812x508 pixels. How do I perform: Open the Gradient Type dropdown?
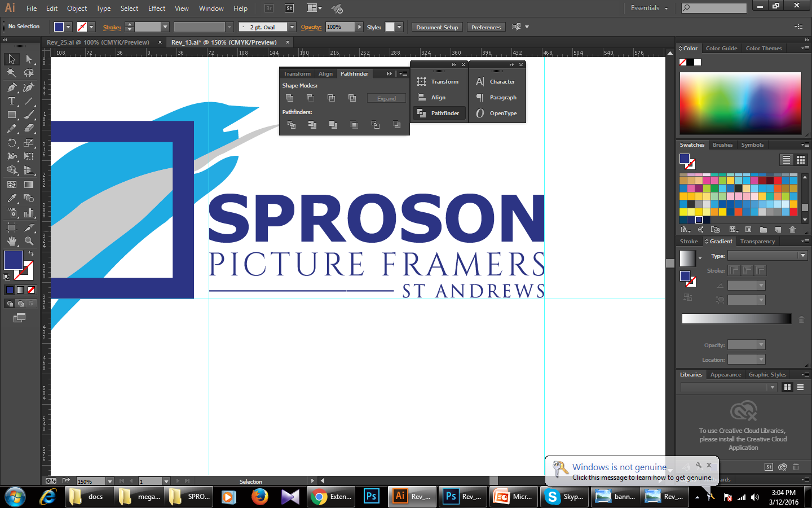point(802,256)
